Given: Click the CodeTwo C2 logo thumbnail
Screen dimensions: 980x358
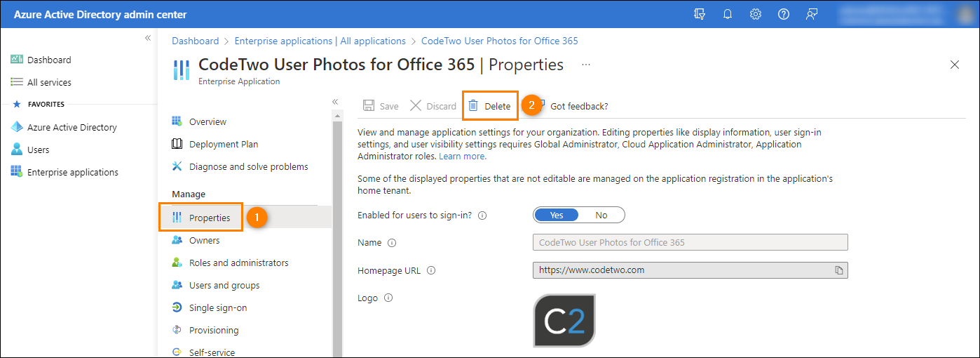Looking at the screenshot, I should coord(564,321).
